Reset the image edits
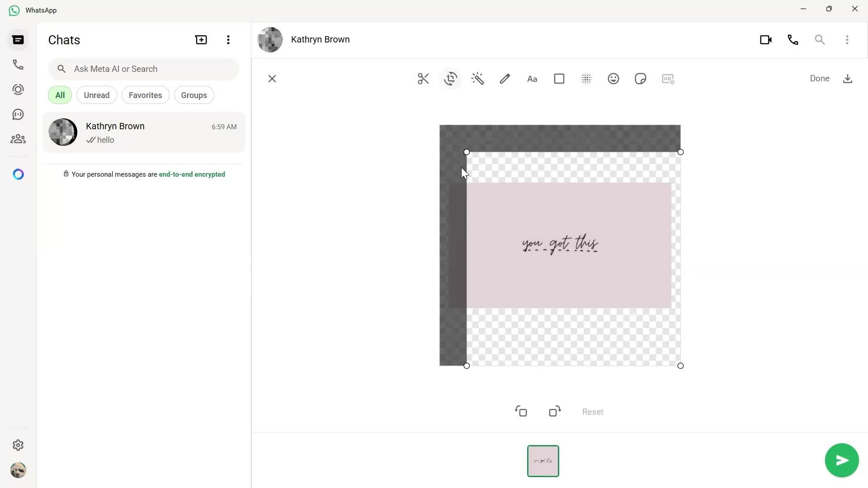 [x=592, y=412]
